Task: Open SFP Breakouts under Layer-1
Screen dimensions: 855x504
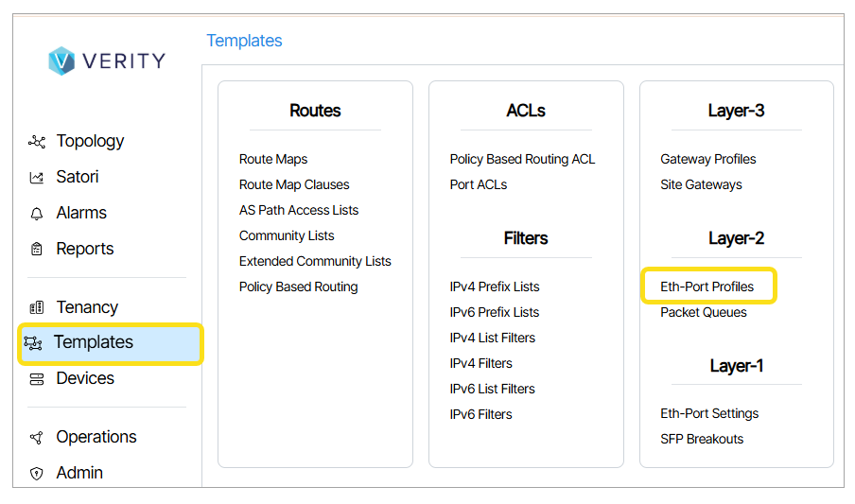Action: (702, 439)
